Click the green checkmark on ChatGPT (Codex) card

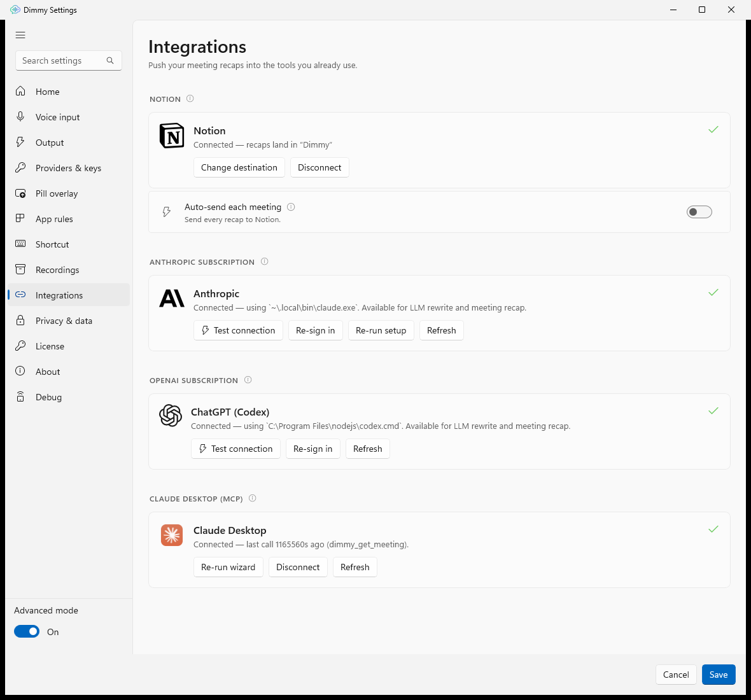click(713, 410)
